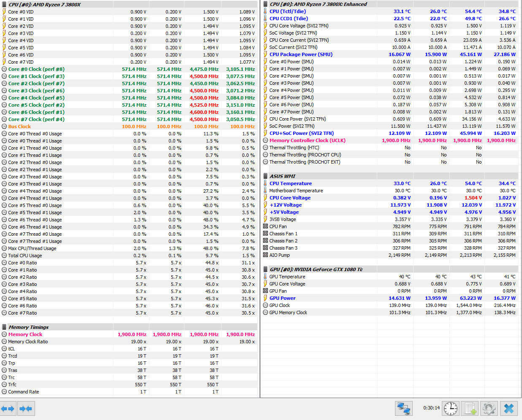Click the clock icon of Bus Clock row

coord(4,127)
